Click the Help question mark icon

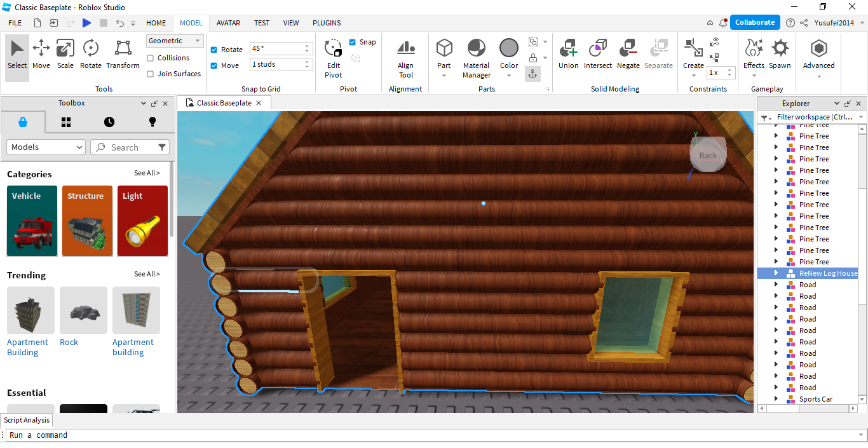[790, 23]
